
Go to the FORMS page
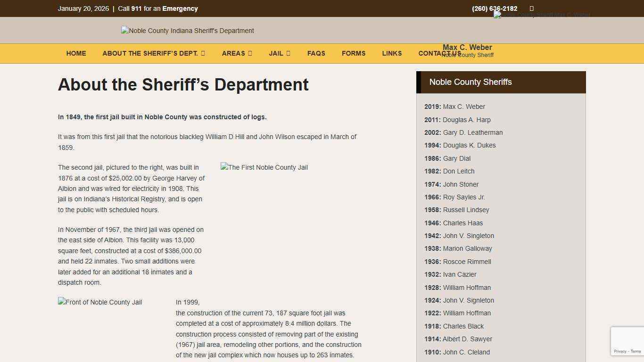pos(354,53)
